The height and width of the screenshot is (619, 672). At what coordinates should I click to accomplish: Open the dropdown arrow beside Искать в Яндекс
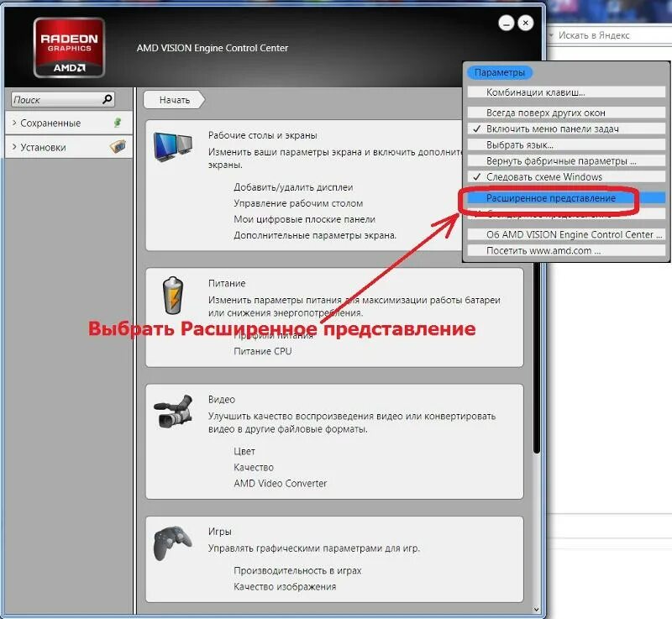coord(551,35)
